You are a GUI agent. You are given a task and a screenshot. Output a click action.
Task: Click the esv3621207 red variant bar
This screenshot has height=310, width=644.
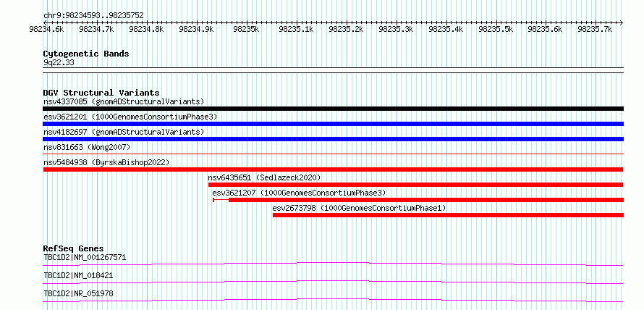pos(418,200)
